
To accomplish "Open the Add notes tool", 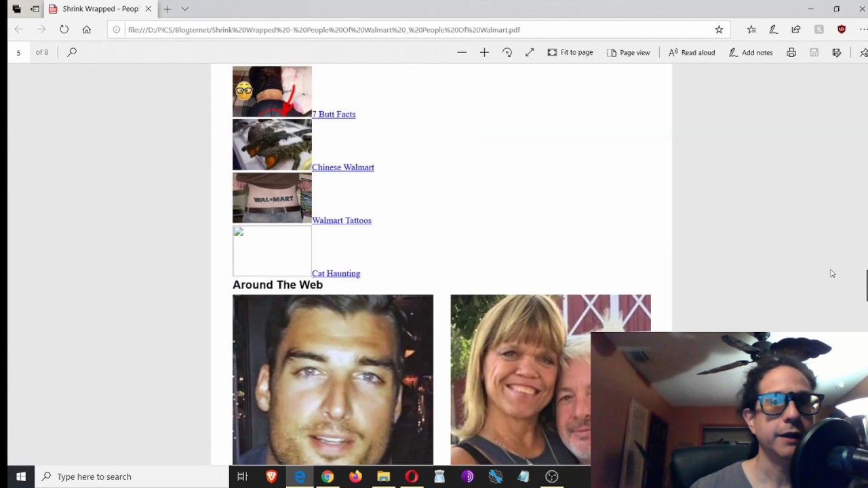I will (751, 52).
